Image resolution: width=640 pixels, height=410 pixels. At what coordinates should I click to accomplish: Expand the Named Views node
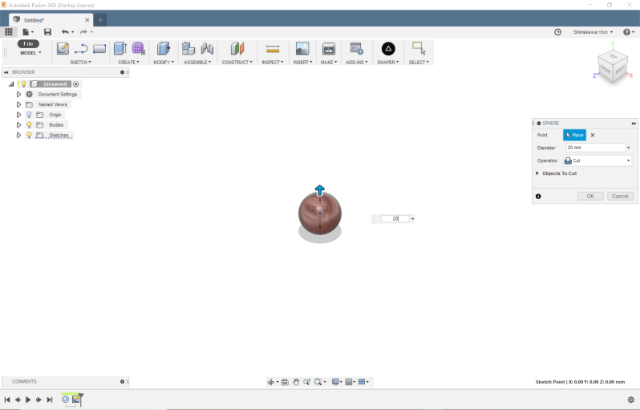point(19,104)
